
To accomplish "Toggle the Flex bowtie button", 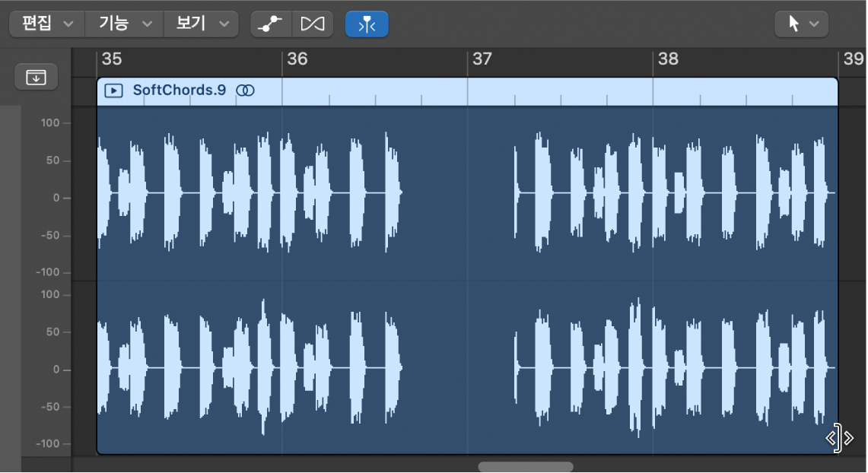I will point(313,24).
